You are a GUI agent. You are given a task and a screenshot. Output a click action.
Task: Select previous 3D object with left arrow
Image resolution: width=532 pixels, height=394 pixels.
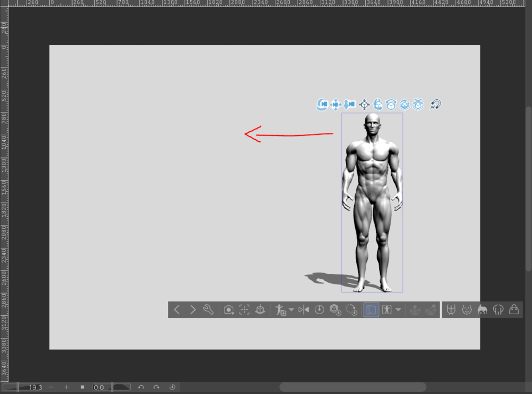(x=177, y=310)
